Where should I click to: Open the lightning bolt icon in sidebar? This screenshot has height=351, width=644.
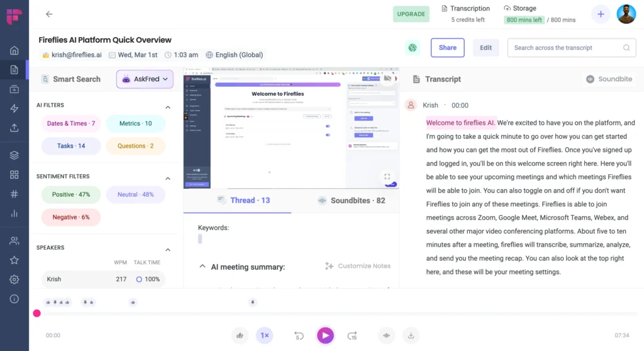point(14,108)
